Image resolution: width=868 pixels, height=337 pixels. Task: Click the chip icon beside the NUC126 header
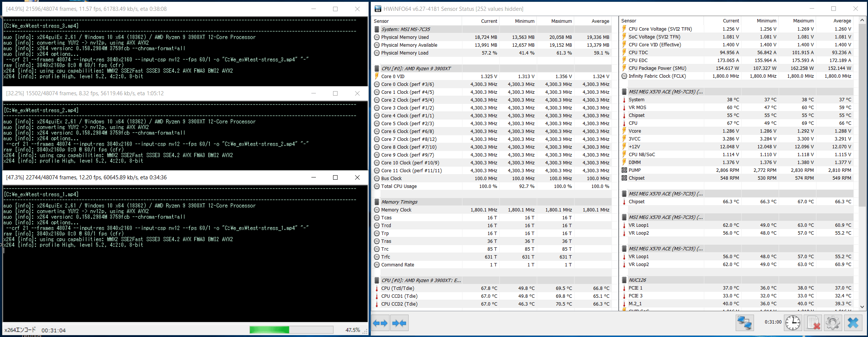click(624, 280)
